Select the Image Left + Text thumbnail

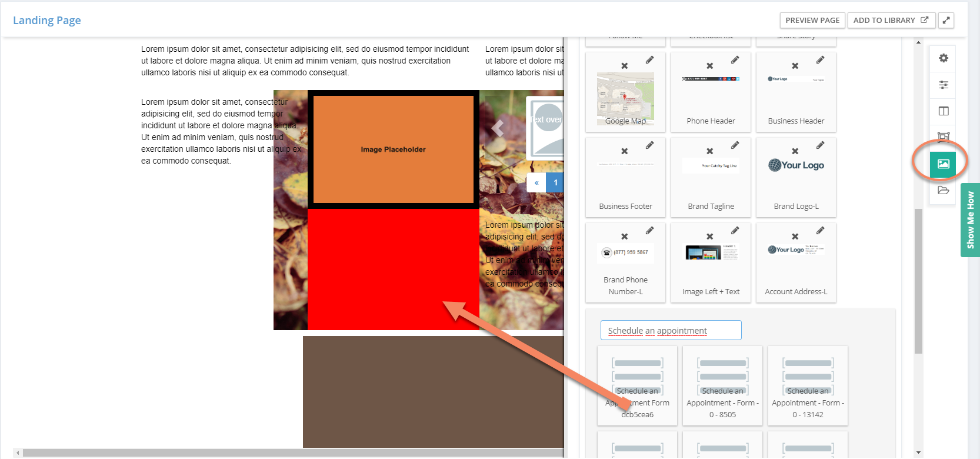click(x=711, y=252)
